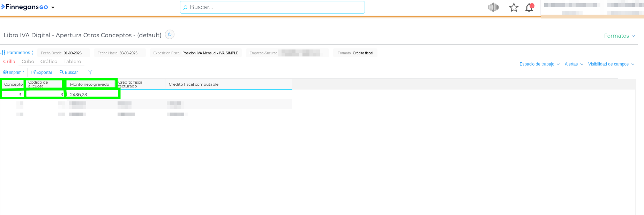This screenshot has height=215, width=644.
Task: Expand the Espacio de trabajo menu
Action: (539, 64)
